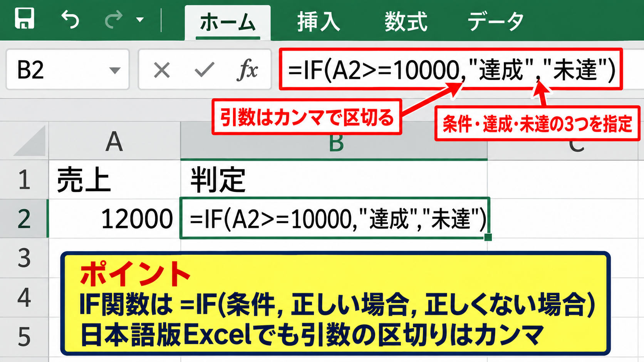
Task: Redo the previous action
Action: 114,19
